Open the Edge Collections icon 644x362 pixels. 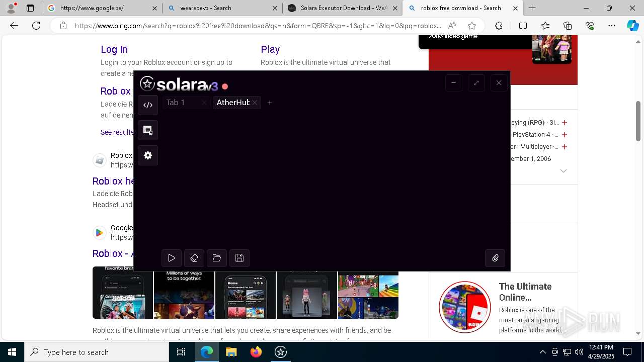pos(568,26)
